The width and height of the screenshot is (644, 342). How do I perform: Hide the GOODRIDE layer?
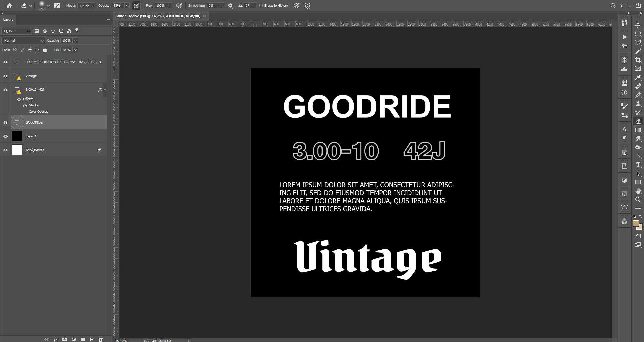pyautogui.click(x=5, y=123)
